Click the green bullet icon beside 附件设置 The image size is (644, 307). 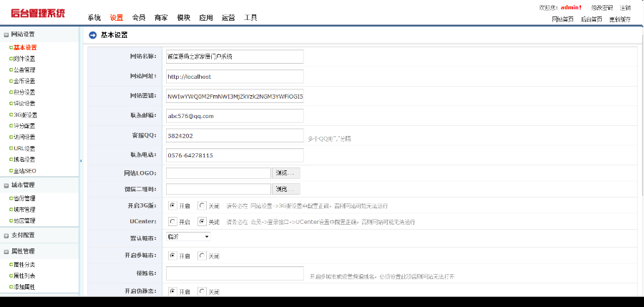(x=11, y=59)
